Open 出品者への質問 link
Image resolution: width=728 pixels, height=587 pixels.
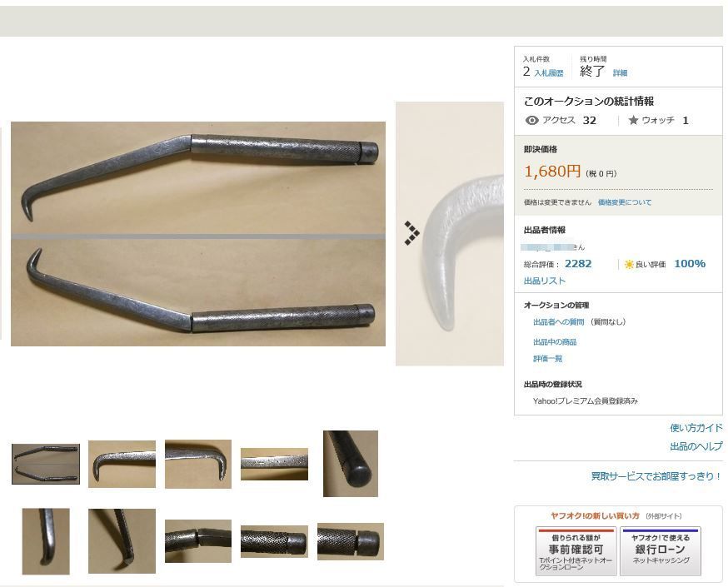click(559, 321)
